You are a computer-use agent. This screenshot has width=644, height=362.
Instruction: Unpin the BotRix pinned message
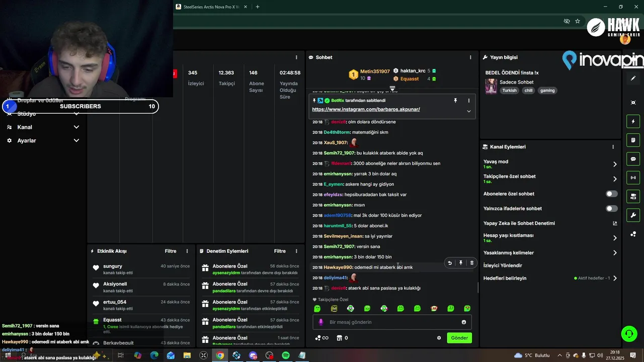tap(455, 101)
